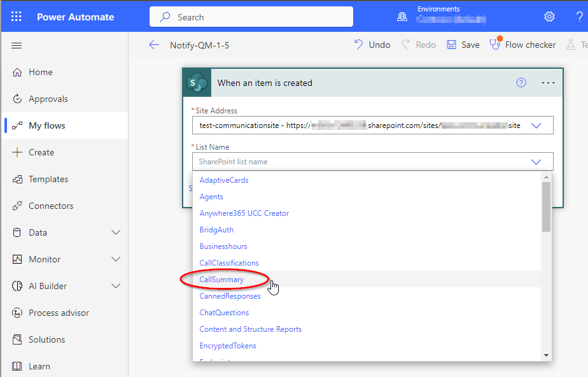Click the Undo arrow icon
This screenshot has width=588, height=377.
click(358, 45)
